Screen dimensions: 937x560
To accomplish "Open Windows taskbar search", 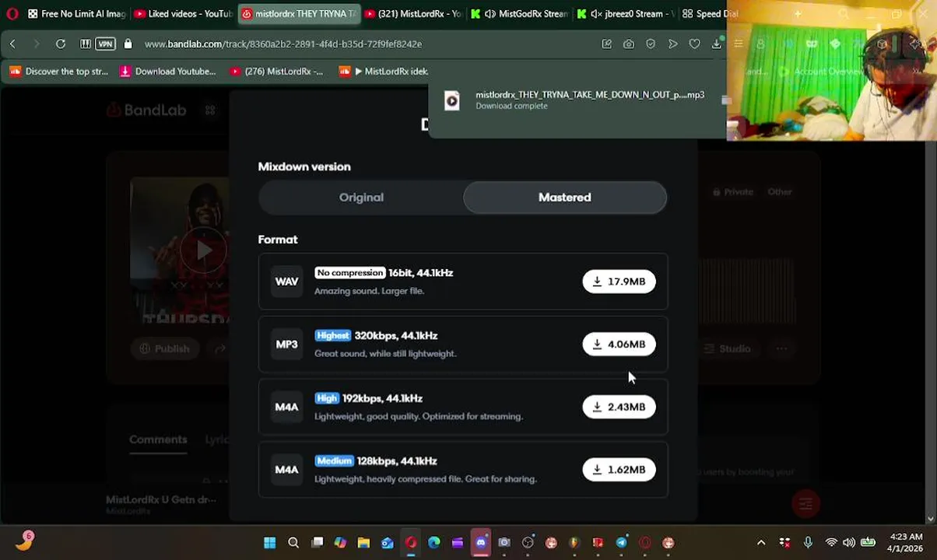I will [x=293, y=543].
